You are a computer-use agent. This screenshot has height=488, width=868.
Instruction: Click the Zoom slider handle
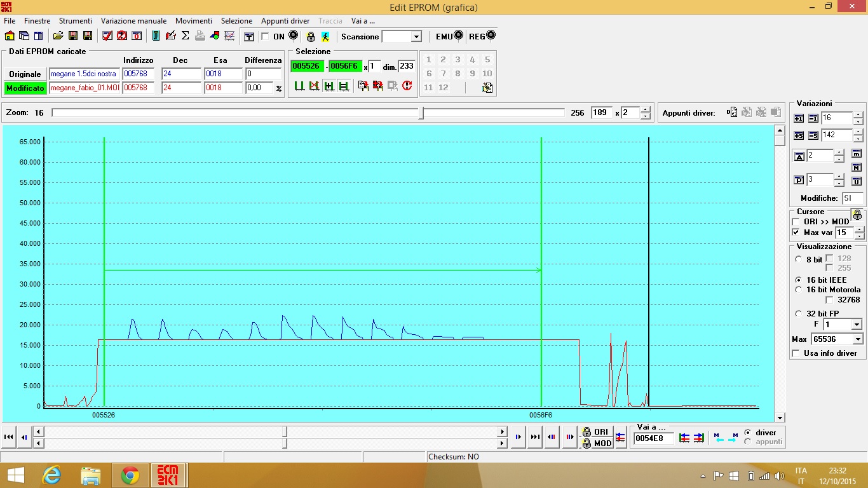point(421,113)
